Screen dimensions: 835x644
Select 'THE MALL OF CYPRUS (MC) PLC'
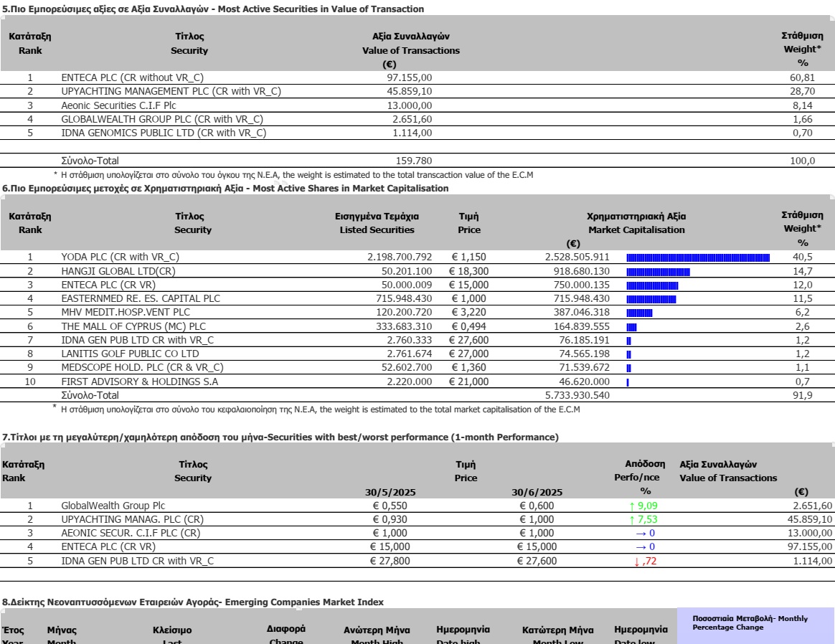[133, 327]
